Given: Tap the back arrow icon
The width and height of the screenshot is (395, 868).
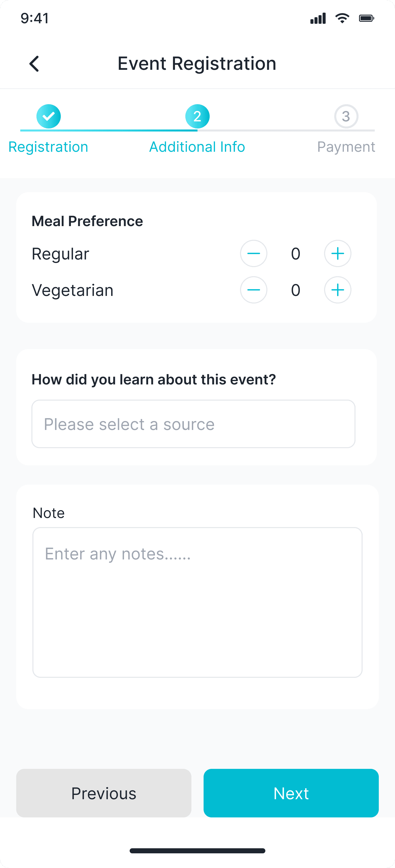Looking at the screenshot, I should (x=34, y=64).
